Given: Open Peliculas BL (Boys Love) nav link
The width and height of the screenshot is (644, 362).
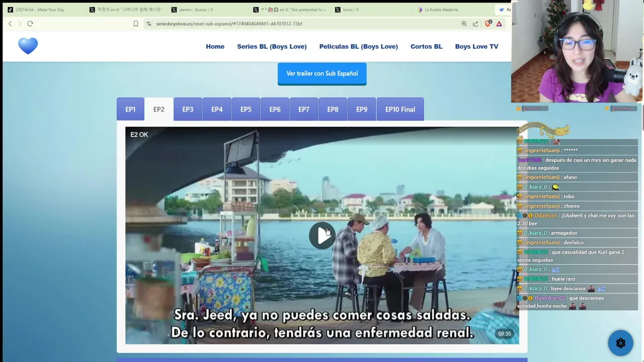Looking at the screenshot, I should click(358, 46).
